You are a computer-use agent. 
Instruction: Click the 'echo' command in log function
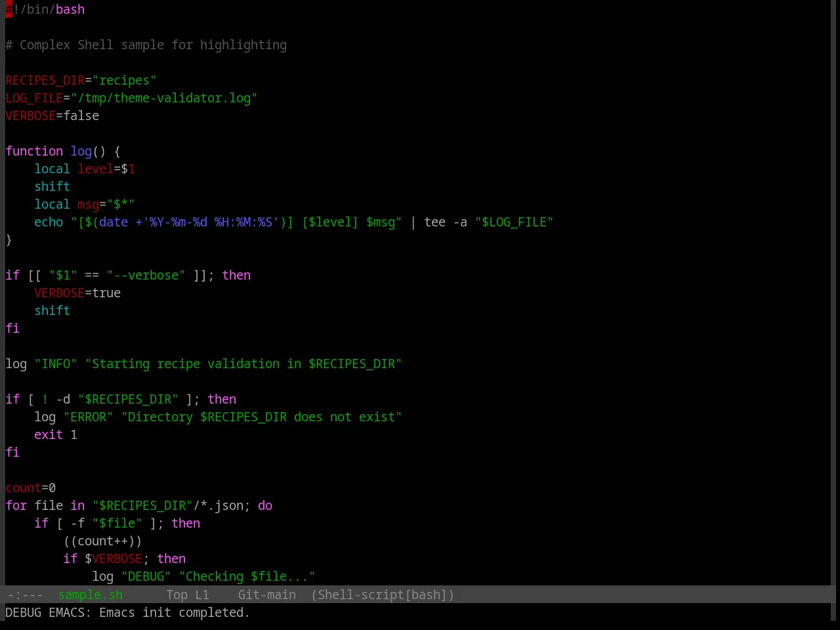[49, 222]
